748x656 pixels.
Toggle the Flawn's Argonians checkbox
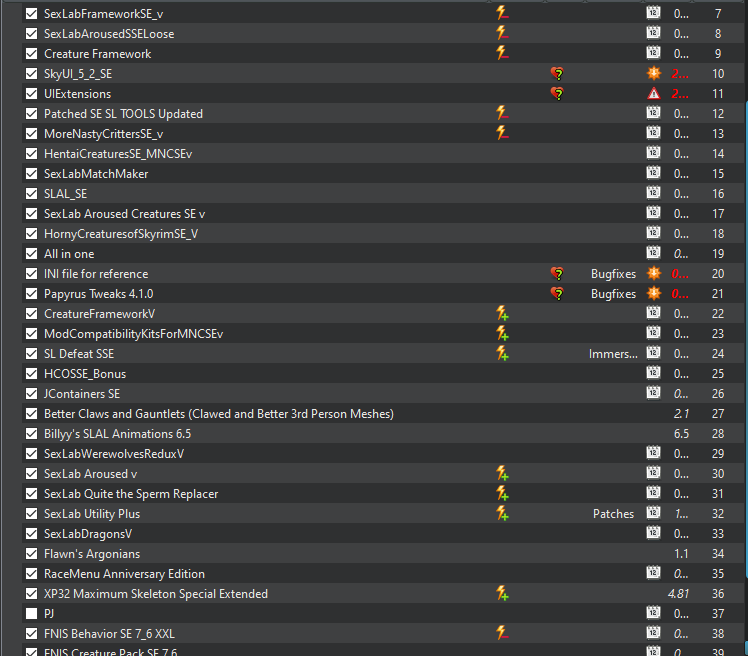pos(31,553)
